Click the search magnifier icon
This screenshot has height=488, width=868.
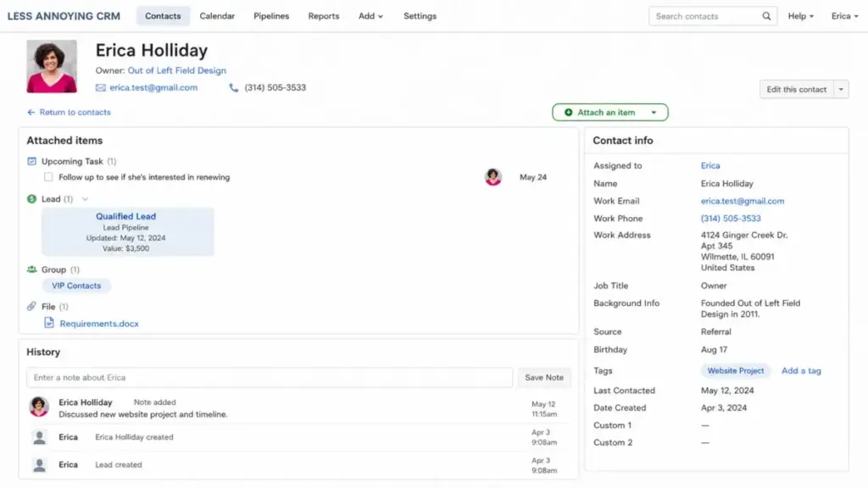[x=766, y=16]
